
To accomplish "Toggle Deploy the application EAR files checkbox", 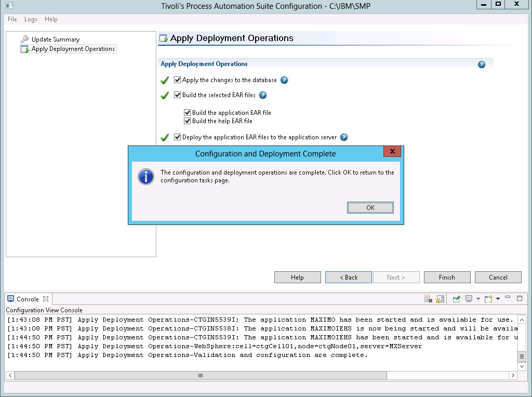I will point(178,137).
